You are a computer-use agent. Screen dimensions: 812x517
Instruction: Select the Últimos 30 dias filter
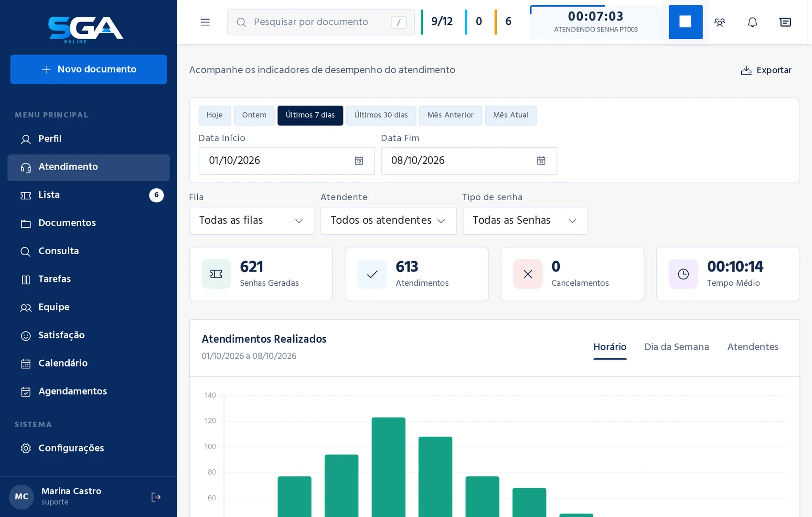381,115
